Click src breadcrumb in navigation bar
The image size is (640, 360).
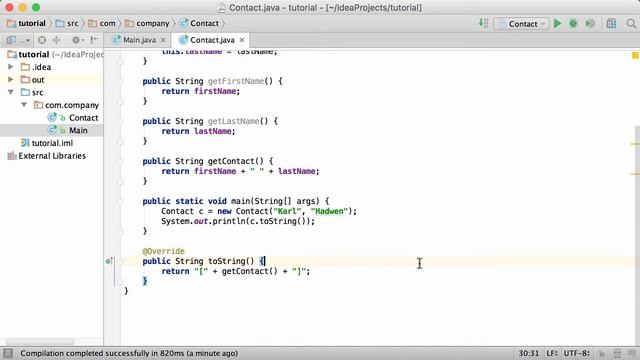click(67, 23)
